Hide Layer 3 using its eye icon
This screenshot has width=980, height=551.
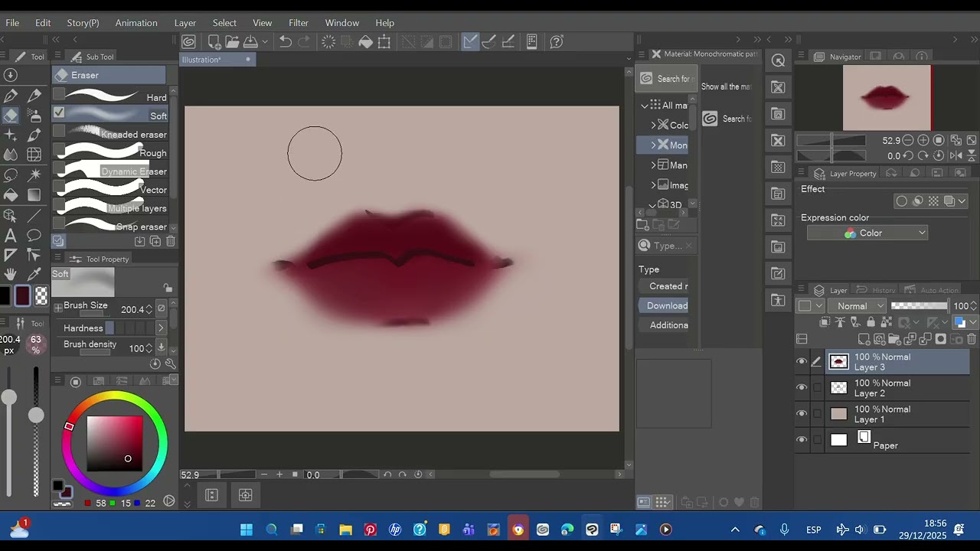[802, 362]
